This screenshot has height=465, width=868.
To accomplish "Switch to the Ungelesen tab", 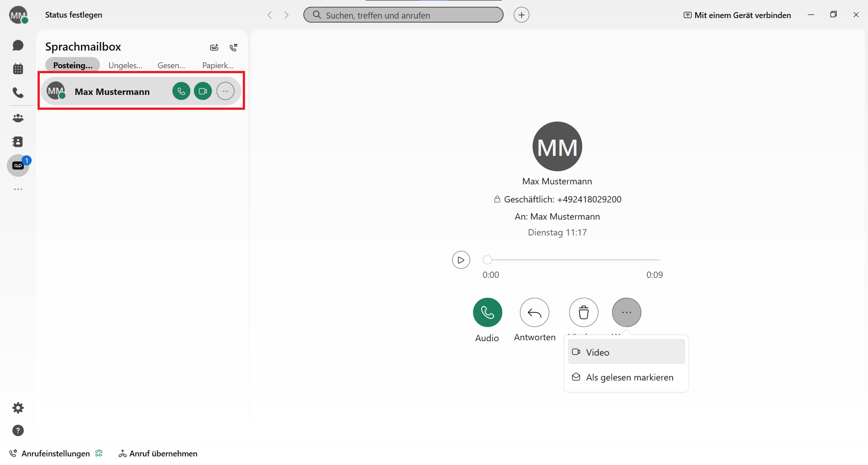I will 125,66.
